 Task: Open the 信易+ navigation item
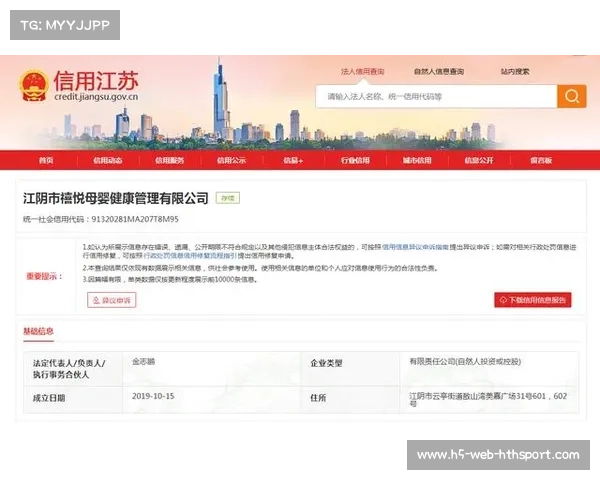coord(293,160)
